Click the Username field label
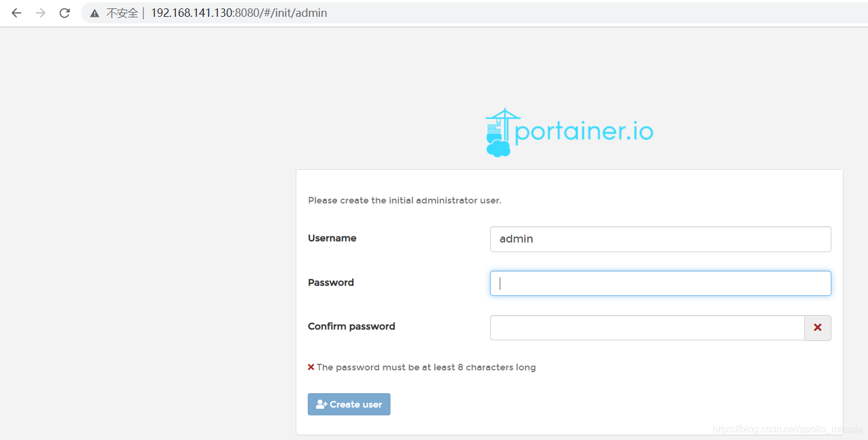Viewport: 868px width, 440px height. point(332,238)
